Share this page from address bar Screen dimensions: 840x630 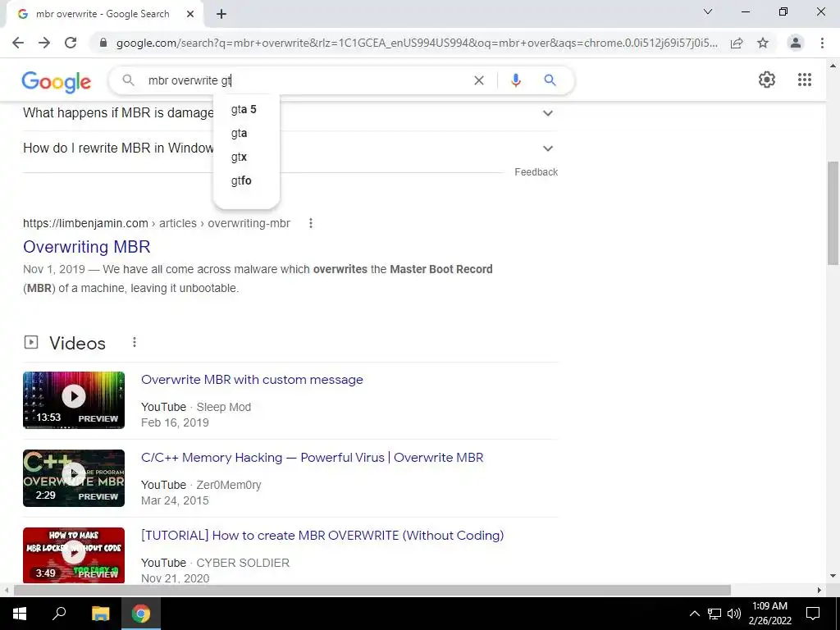point(737,43)
